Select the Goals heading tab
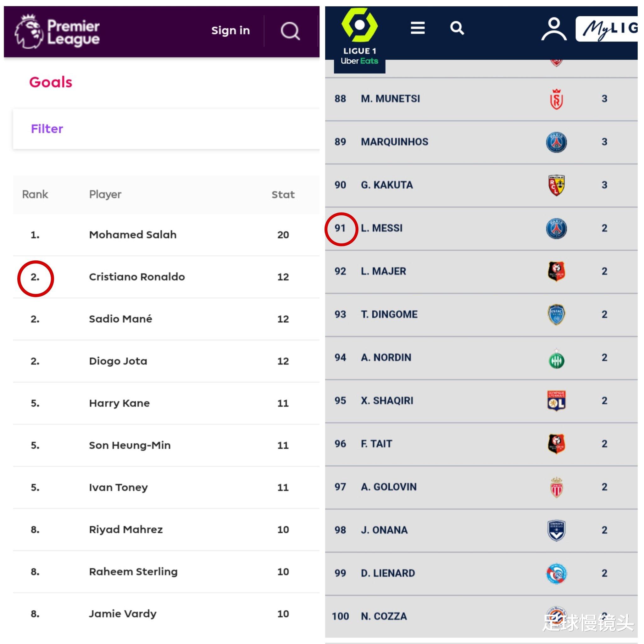The image size is (644, 644). pyautogui.click(x=51, y=82)
